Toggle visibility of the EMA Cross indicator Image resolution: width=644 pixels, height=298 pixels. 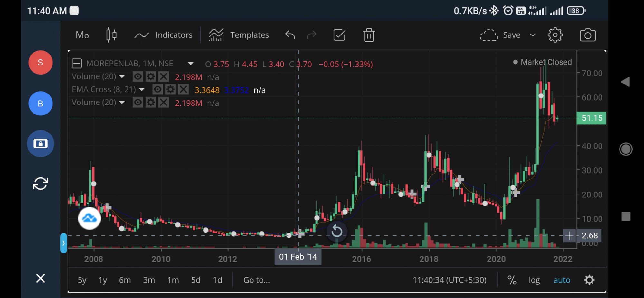pyautogui.click(x=157, y=89)
